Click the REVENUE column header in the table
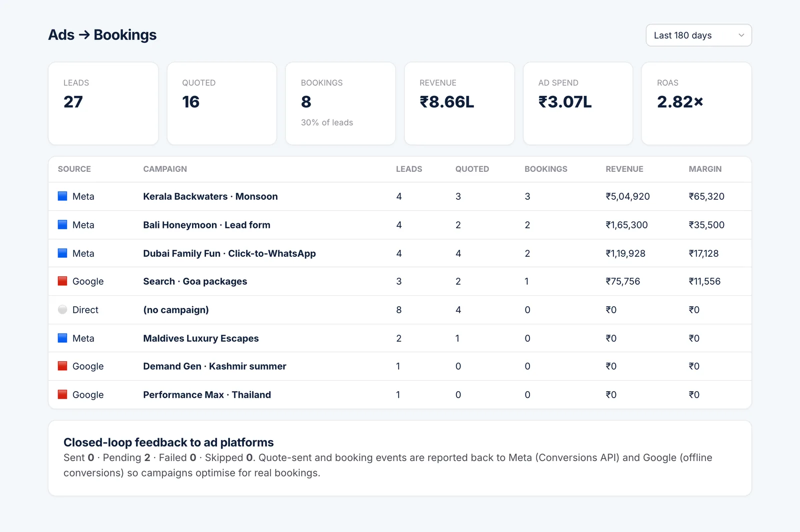Screen dimensions: 800x532 point(624,169)
